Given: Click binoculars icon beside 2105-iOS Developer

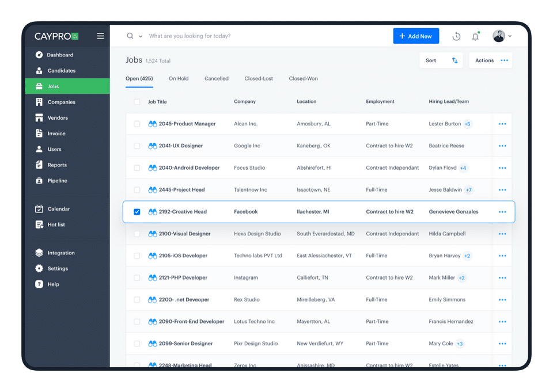Looking at the screenshot, I should point(152,256).
